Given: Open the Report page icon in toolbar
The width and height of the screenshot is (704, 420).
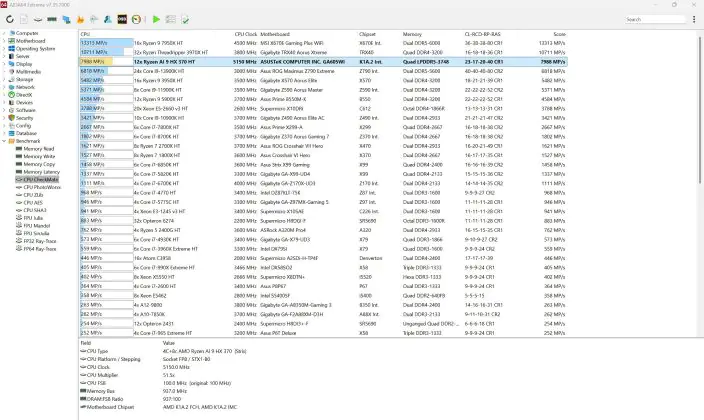Looking at the screenshot, I should click(24, 19).
